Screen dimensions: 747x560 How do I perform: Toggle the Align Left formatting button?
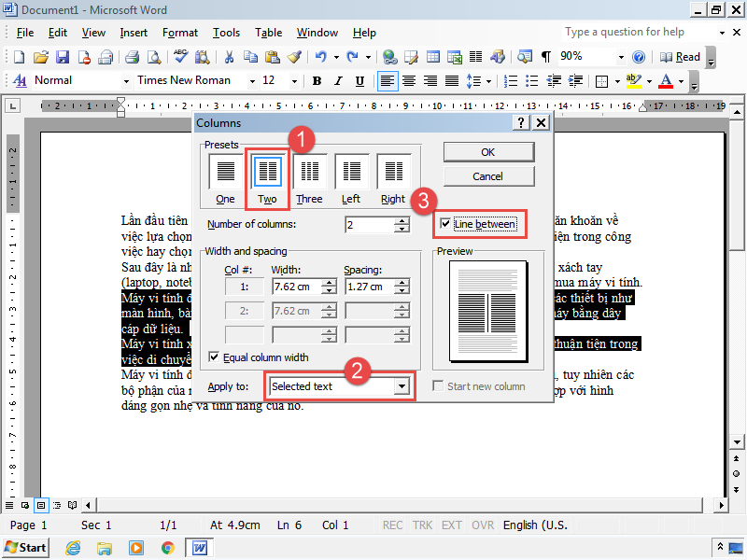tap(388, 81)
